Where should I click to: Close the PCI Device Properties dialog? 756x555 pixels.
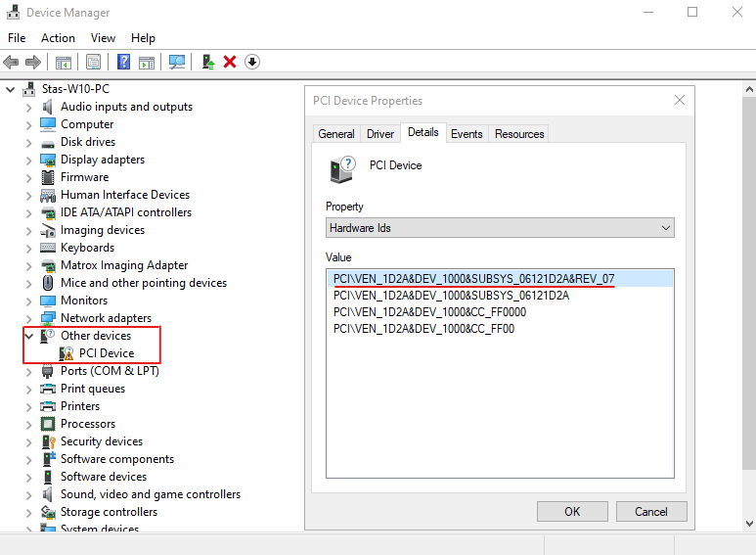click(x=680, y=101)
